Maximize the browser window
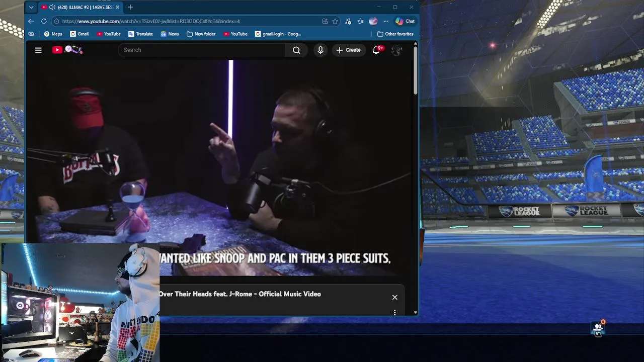The height and width of the screenshot is (362, 644). click(x=395, y=7)
